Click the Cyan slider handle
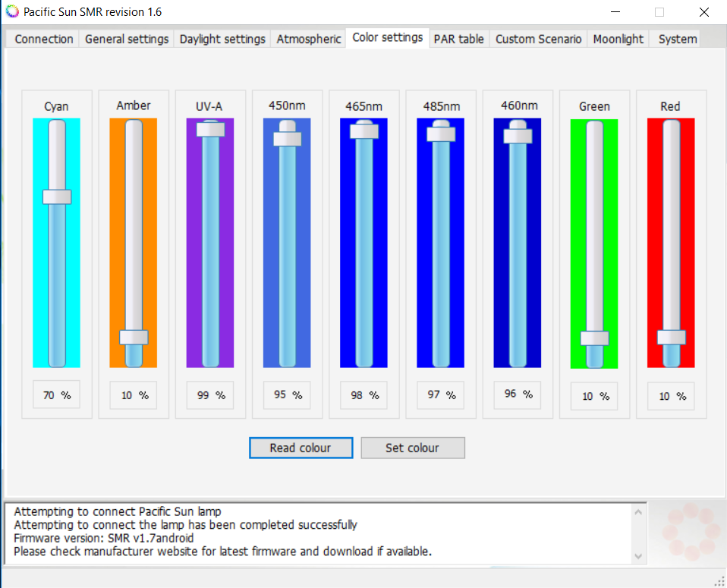 [57, 197]
